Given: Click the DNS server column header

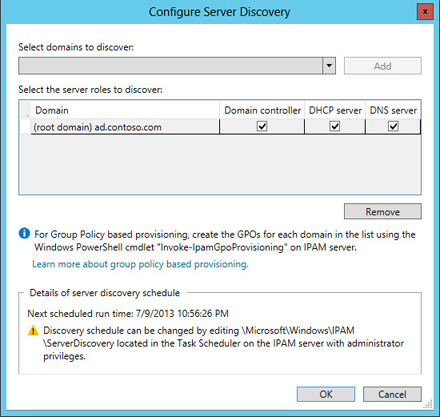Looking at the screenshot, I should point(393,110).
